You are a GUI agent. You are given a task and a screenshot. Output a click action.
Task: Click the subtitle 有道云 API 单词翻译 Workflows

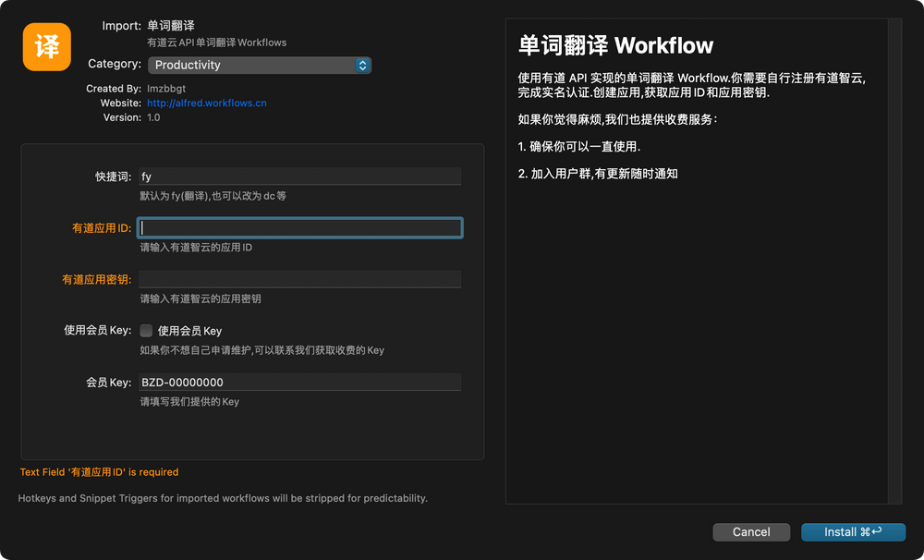[216, 43]
